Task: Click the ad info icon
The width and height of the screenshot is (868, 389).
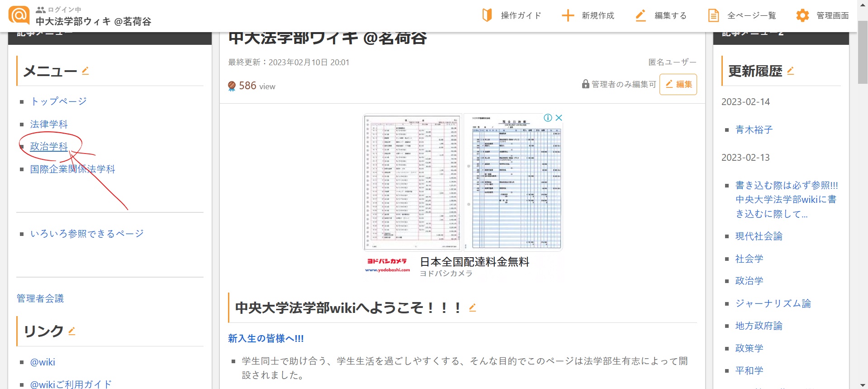Action: [x=548, y=118]
